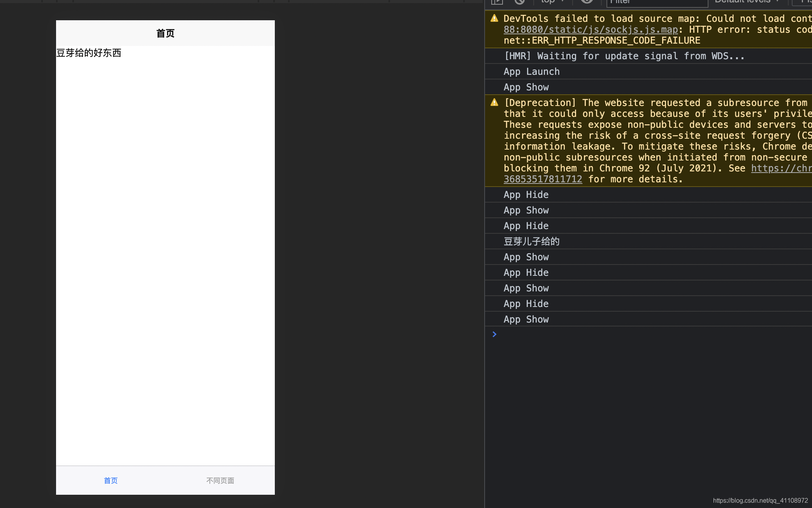Select the [HMR] Waiting for update log
Screen dimensions: 812x508
(648, 56)
